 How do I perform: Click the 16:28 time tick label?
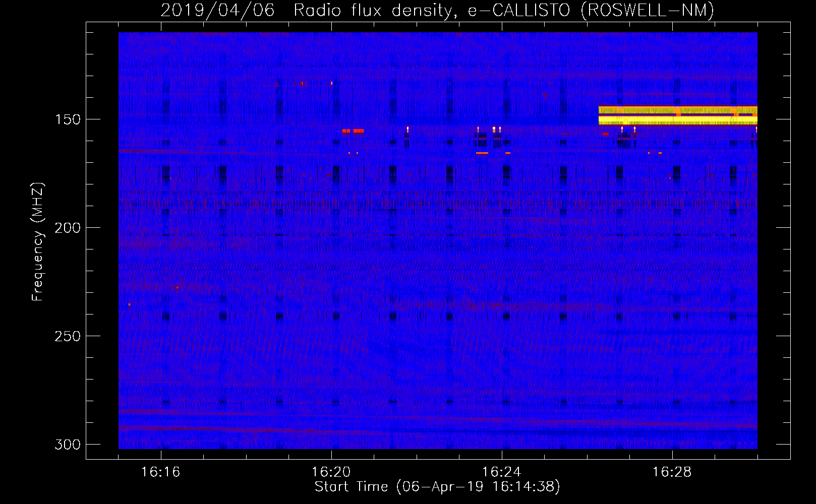672,472
